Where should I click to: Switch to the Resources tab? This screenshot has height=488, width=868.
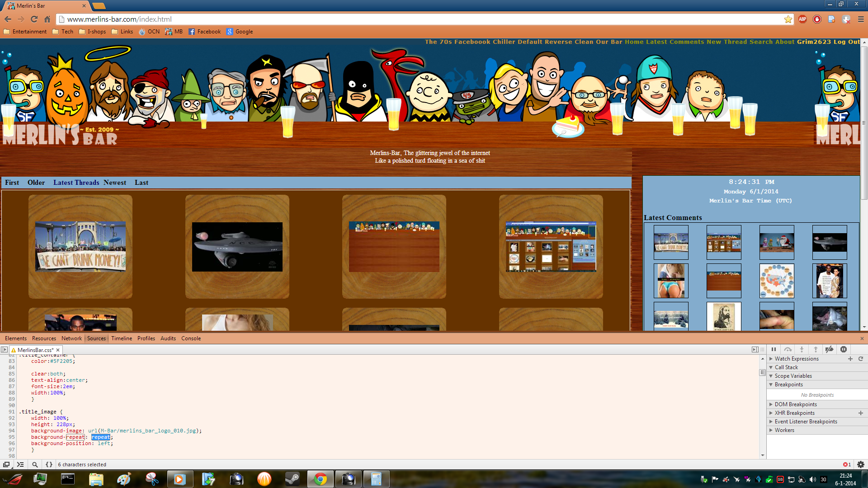pyautogui.click(x=44, y=338)
